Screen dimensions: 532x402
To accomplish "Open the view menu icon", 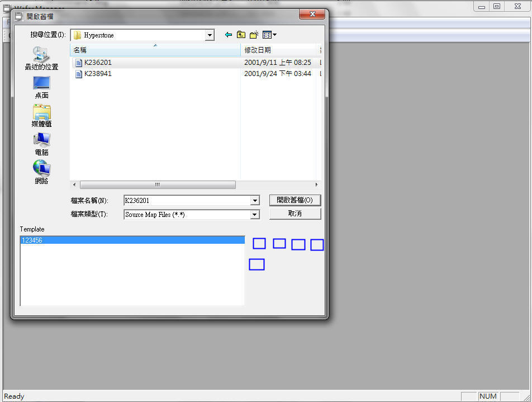I will (x=269, y=35).
